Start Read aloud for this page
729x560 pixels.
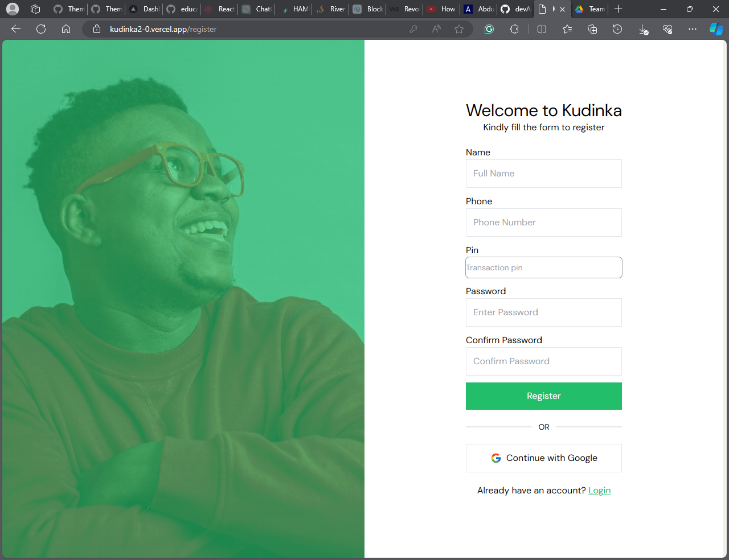click(x=436, y=29)
